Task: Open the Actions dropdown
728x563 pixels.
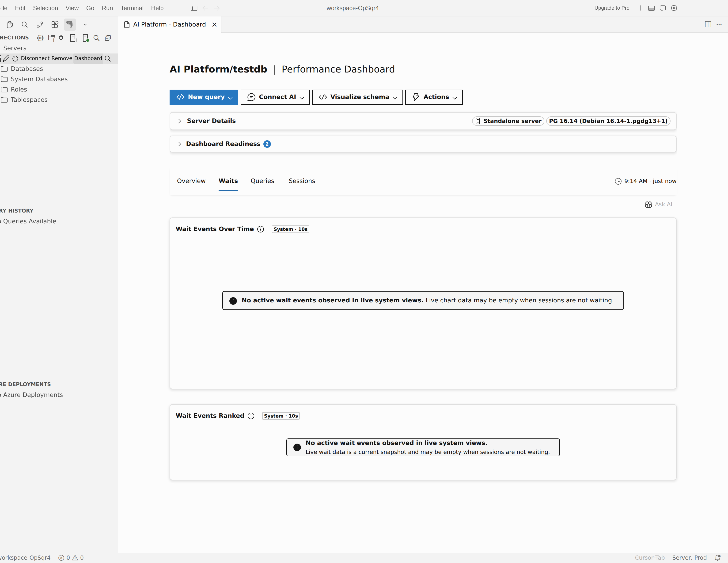Action: tap(434, 97)
